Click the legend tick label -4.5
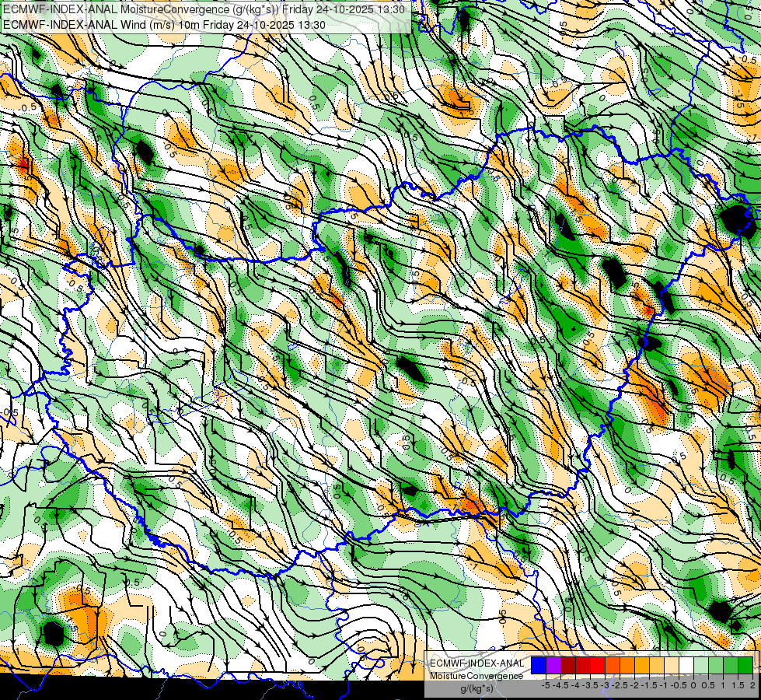This screenshot has width=761, height=700. tap(560, 685)
